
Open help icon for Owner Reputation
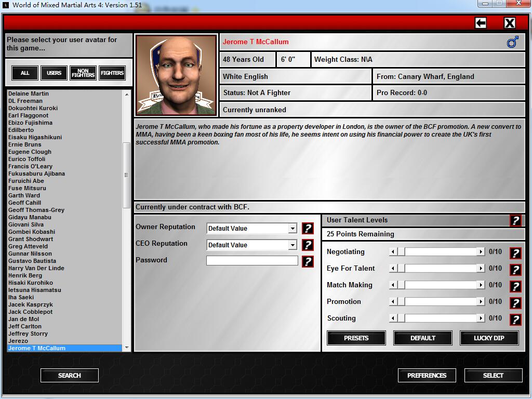(308, 228)
